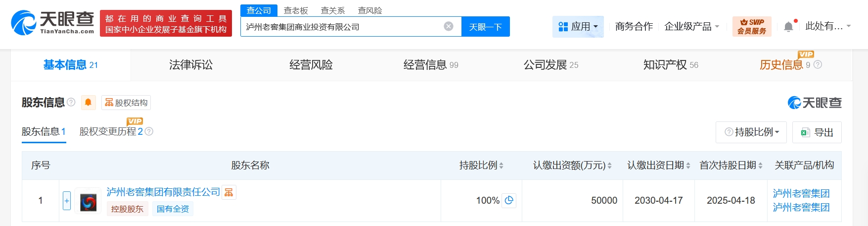Click into the company search input field
The image size is (868, 226).
[x=341, y=27]
